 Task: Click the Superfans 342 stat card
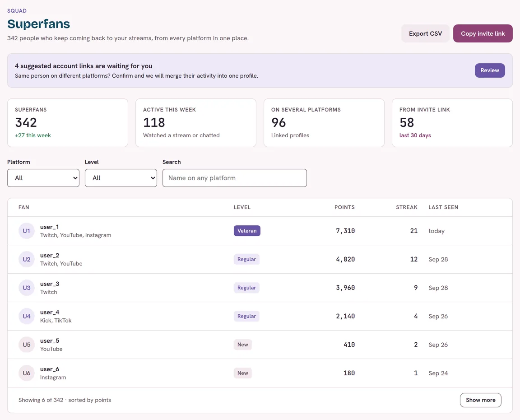click(x=68, y=123)
